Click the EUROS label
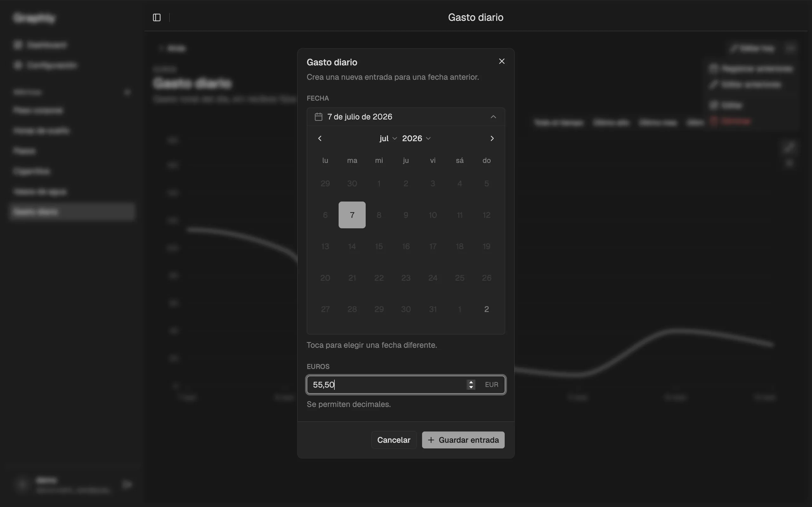 [x=318, y=367]
